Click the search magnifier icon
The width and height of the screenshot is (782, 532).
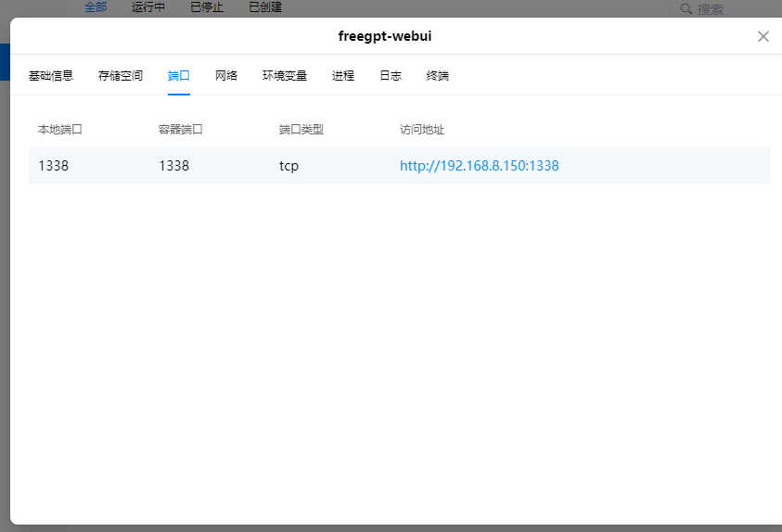pyautogui.click(x=686, y=9)
